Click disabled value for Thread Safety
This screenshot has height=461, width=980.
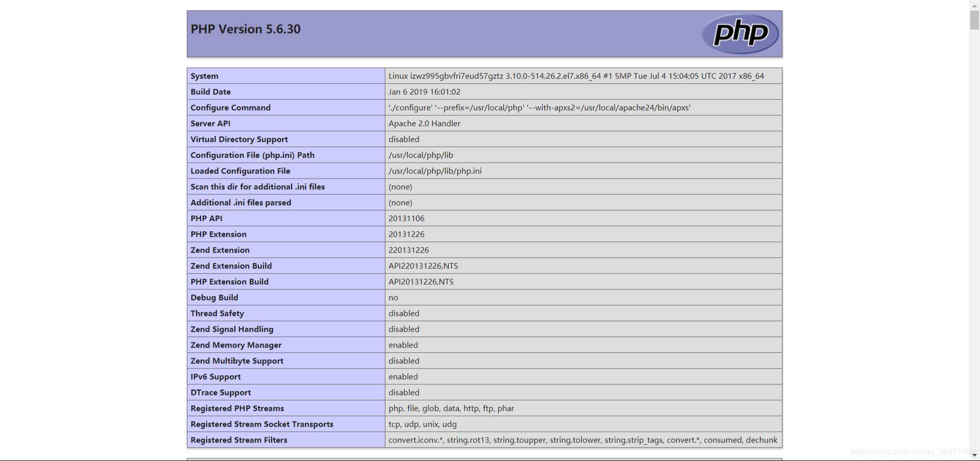[x=404, y=313]
